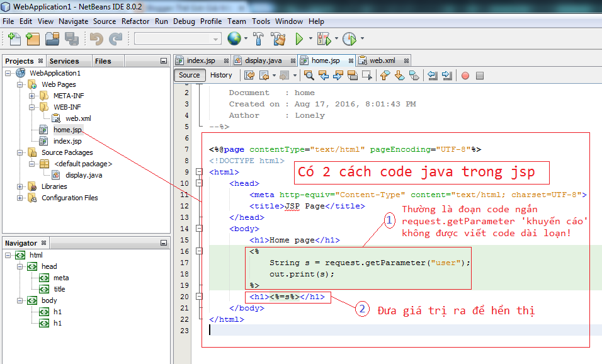Expand the configuration dropdown combo box
This screenshot has width=602, height=364.
214,38
